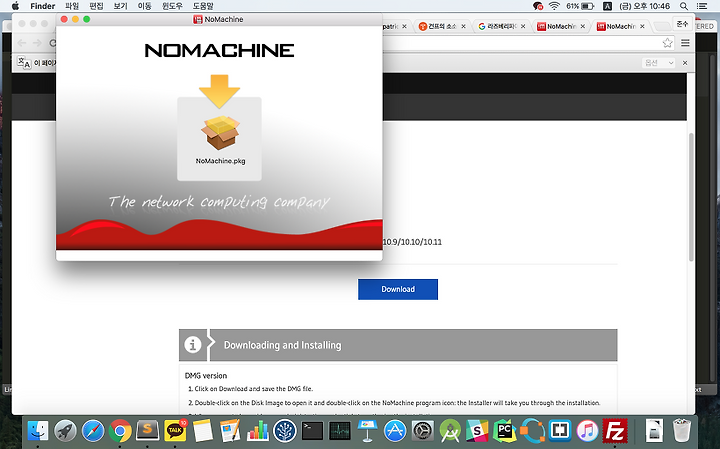Go forward using Chrome's forward arrow

pos(38,43)
